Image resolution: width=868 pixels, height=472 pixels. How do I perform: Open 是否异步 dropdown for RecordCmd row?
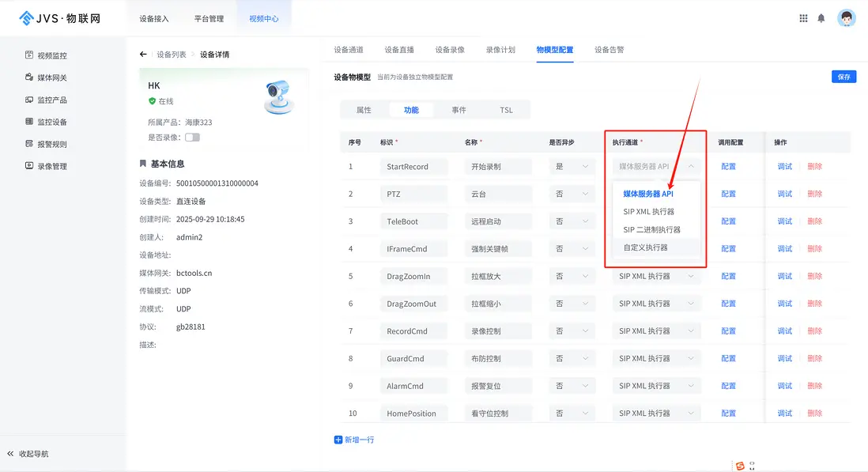point(572,331)
